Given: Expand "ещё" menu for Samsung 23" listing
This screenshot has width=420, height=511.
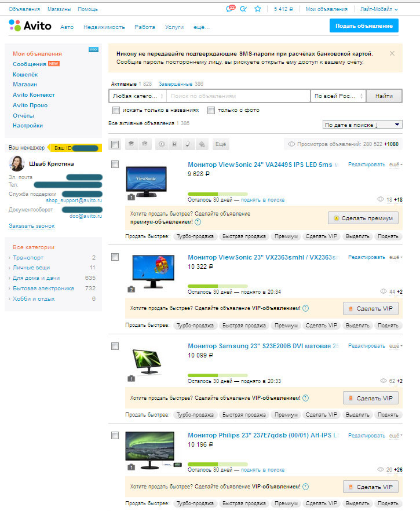Looking at the screenshot, I should (x=396, y=346).
